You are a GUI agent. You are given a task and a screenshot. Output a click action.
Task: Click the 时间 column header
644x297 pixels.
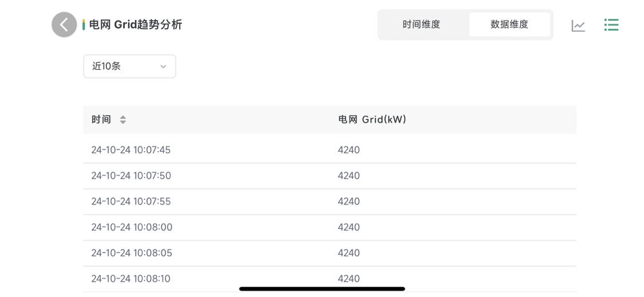click(101, 120)
